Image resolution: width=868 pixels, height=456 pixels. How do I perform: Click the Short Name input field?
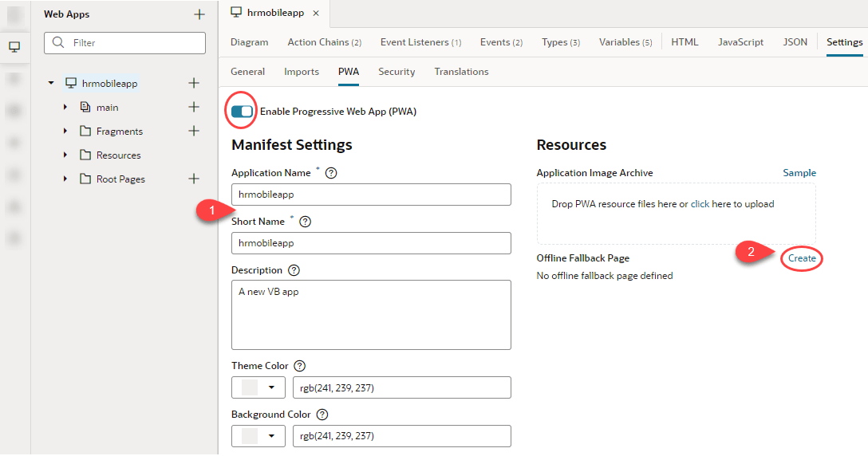coord(371,243)
